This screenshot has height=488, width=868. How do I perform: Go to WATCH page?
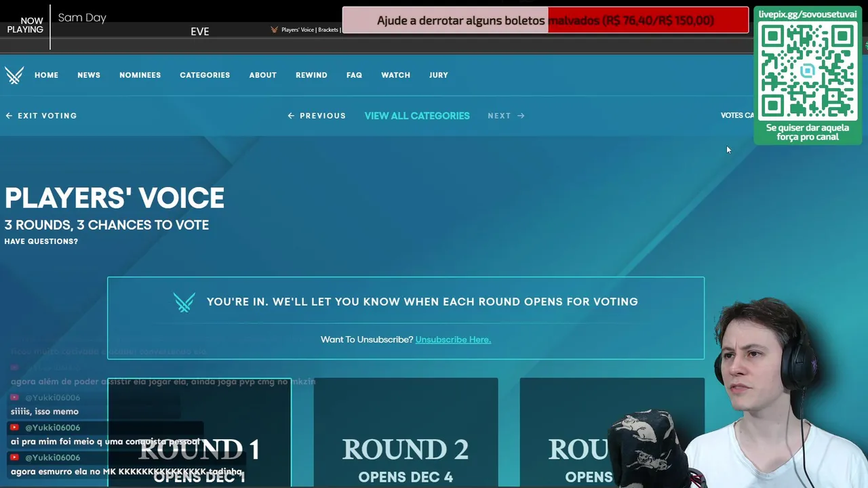pyautogui.click(x=395, y=75)
